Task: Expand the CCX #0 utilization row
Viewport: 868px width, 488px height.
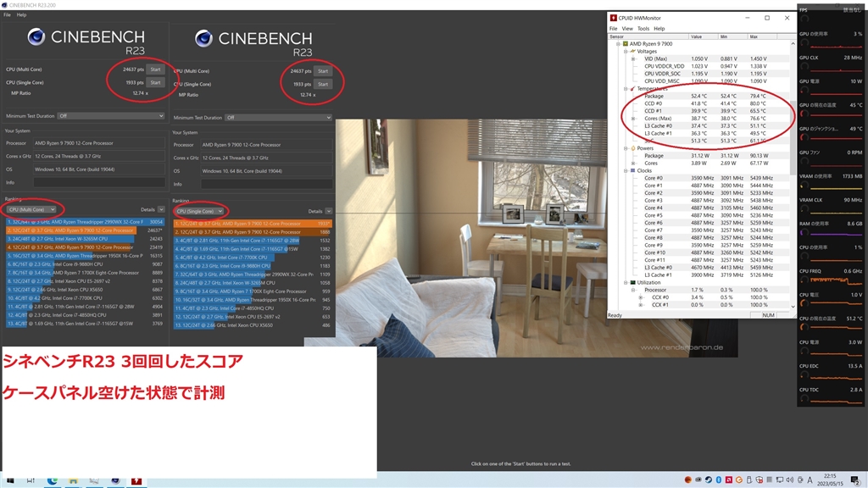Action: (641, 297)
